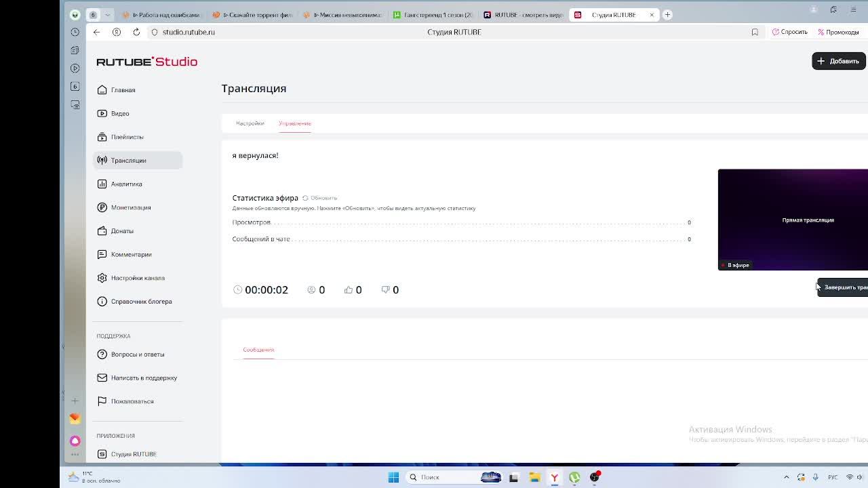Switch to Работа над ошибками browser tab
Viewport: 868px width, 488px height.
click(x=161, y=15)
